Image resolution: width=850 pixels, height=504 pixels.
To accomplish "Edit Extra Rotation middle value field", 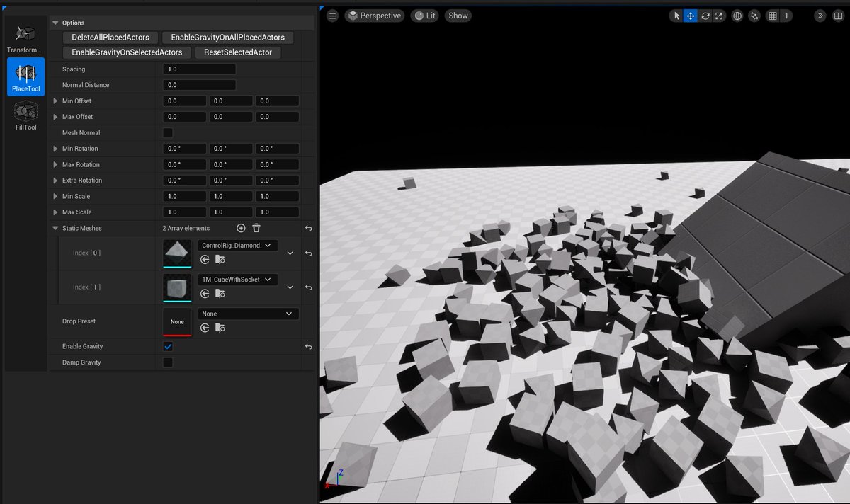I will click(x=231, y=181).
